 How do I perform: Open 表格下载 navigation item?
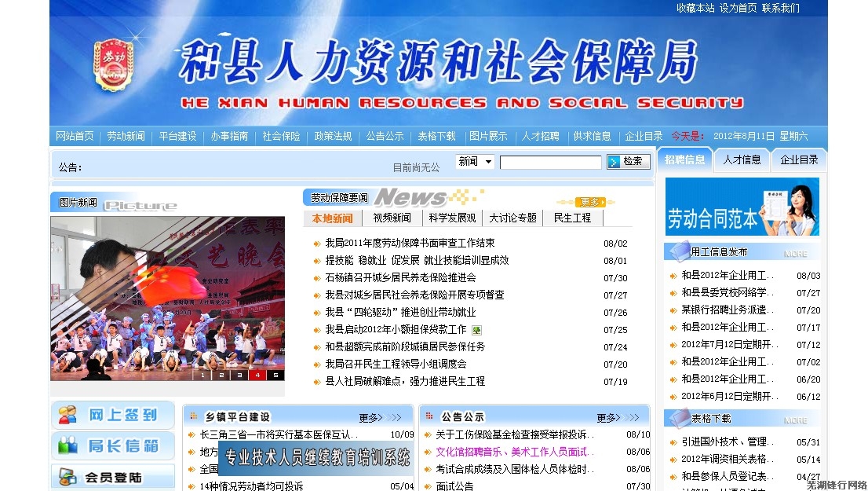point(437,137)
